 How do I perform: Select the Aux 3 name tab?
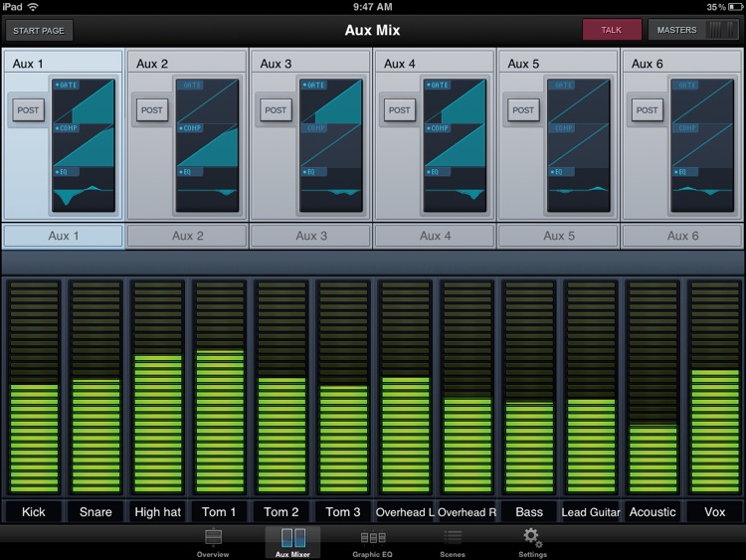(x=311, y=236)
